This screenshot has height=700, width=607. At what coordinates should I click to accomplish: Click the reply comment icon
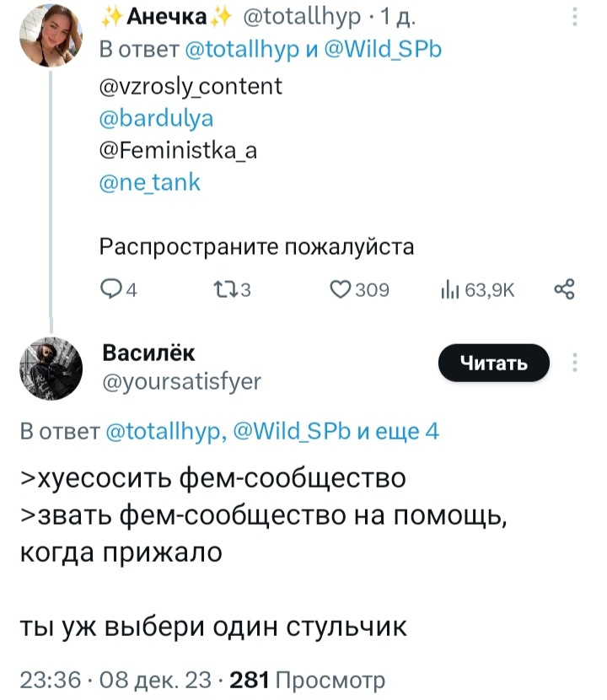111,291
